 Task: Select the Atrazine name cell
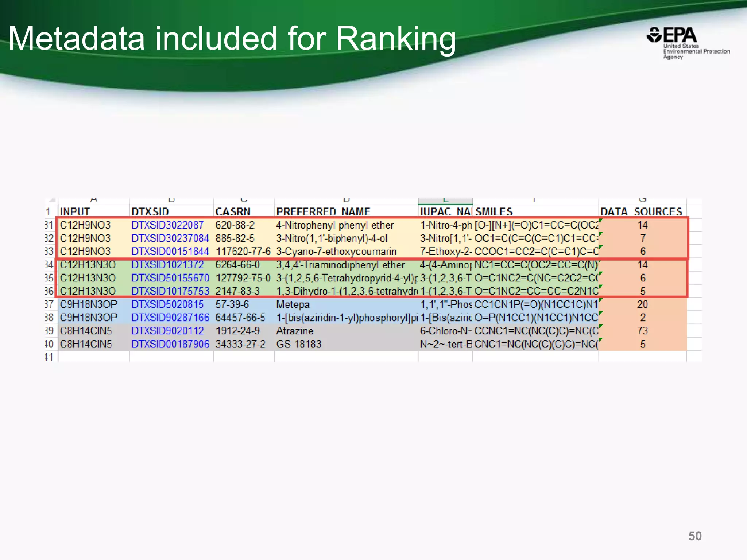tap(346, 331)
